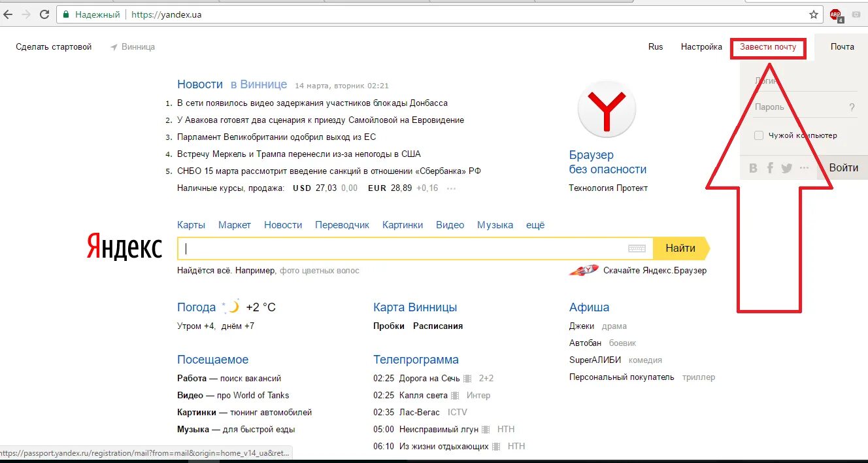Show more social login options
The height and width of the screenshot is (463, 868).
pyautogui.click(x=804, y=168)
